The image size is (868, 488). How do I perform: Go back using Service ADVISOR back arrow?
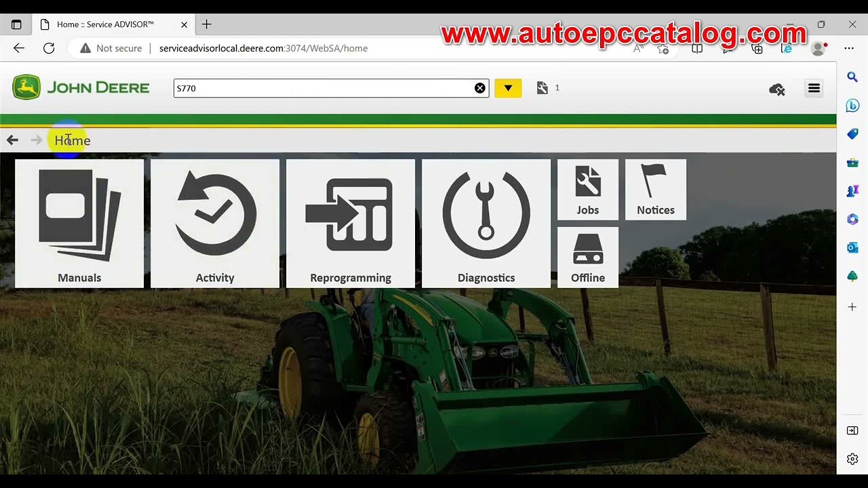coord(12,140)
